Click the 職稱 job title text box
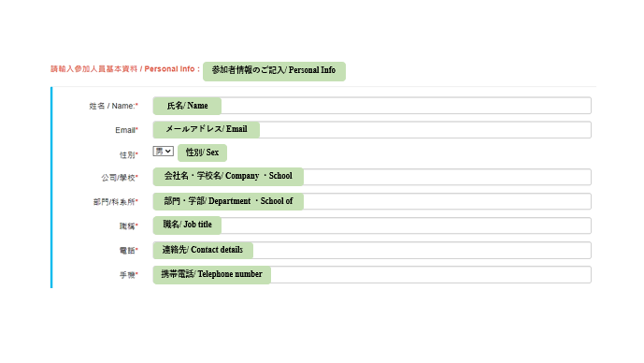The image size is (644, 363). tap(372, 225)
